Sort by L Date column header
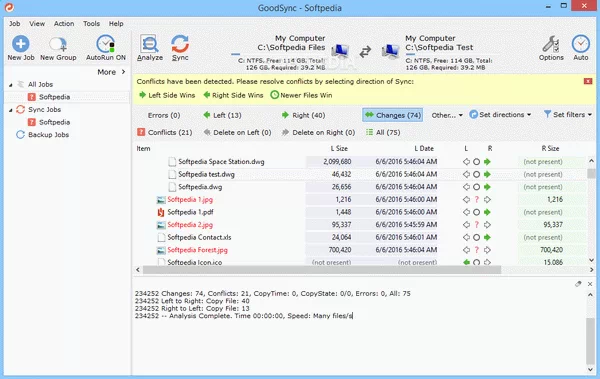Image resolution: width=600 pixels, height=379 pixels. coord(424,149)
